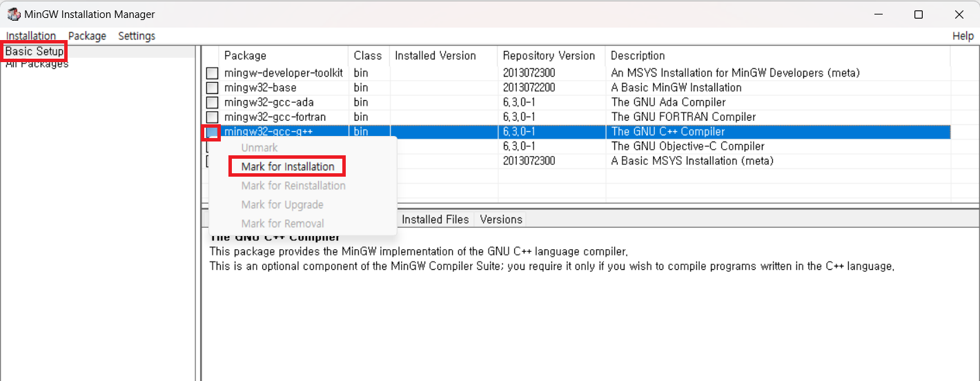Toggle checkbox for mingw32-gcc-fortran
Image resolution: width=980 pixels, height=381 pixels.
[212, 117]
